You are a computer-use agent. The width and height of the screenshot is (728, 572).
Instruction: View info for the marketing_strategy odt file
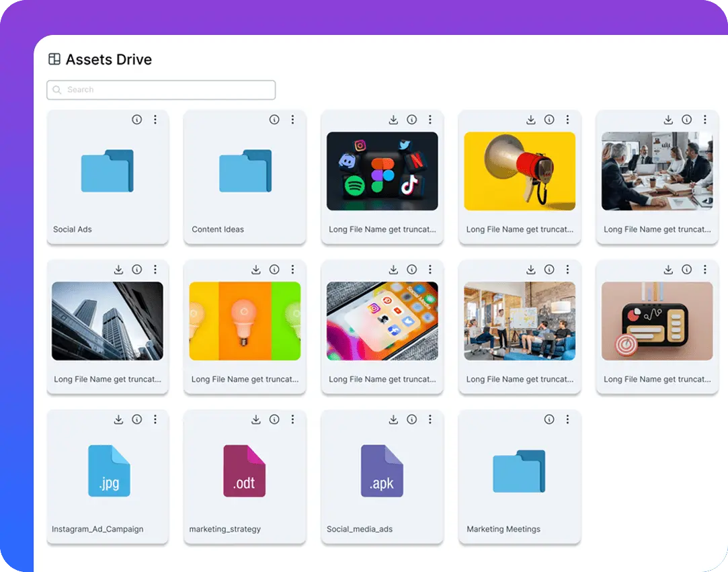coord(274,419)
